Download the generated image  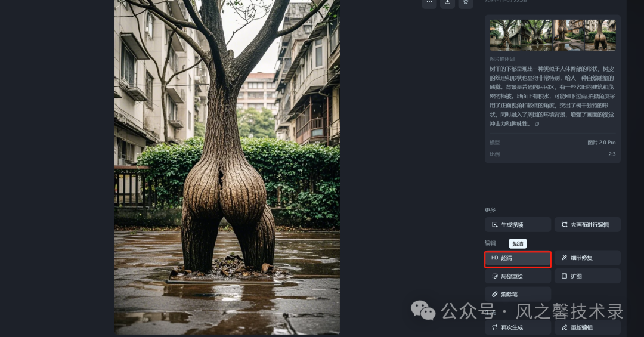[x=447, y=4]
